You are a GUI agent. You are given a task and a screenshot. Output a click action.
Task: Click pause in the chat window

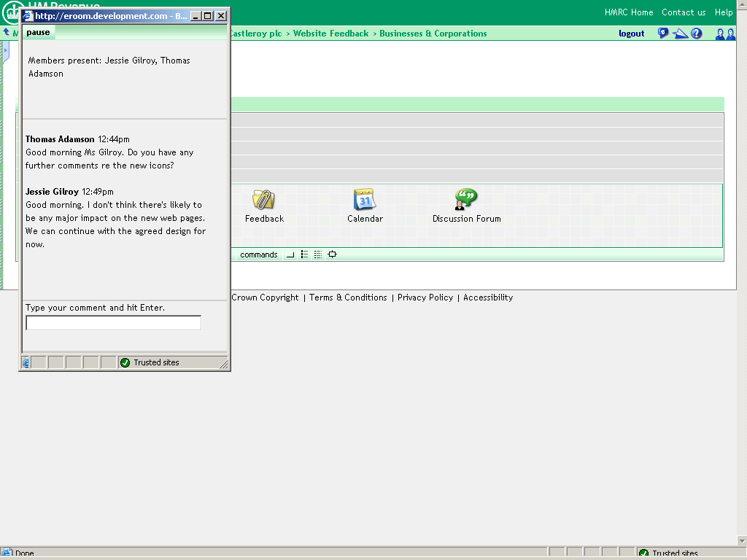click(x=38, y=32)
